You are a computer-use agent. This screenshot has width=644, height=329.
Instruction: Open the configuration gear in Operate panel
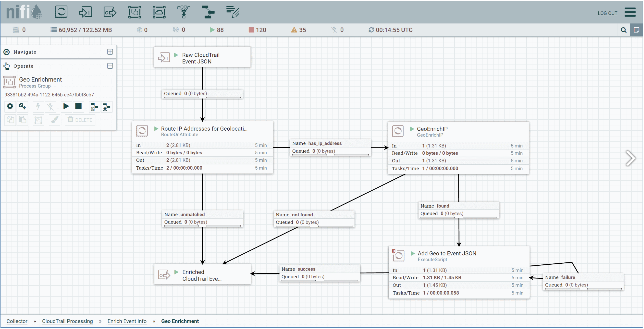10,106
